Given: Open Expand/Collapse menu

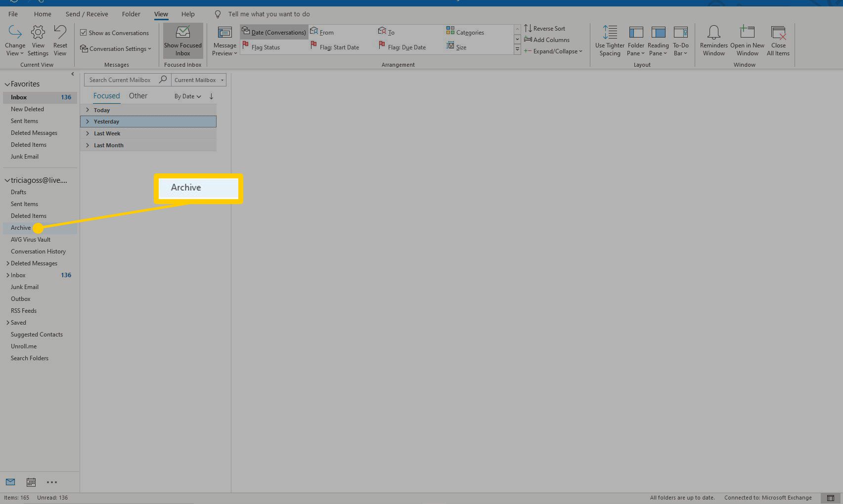Looking at the screenshot, I should [x=553, y=51].
